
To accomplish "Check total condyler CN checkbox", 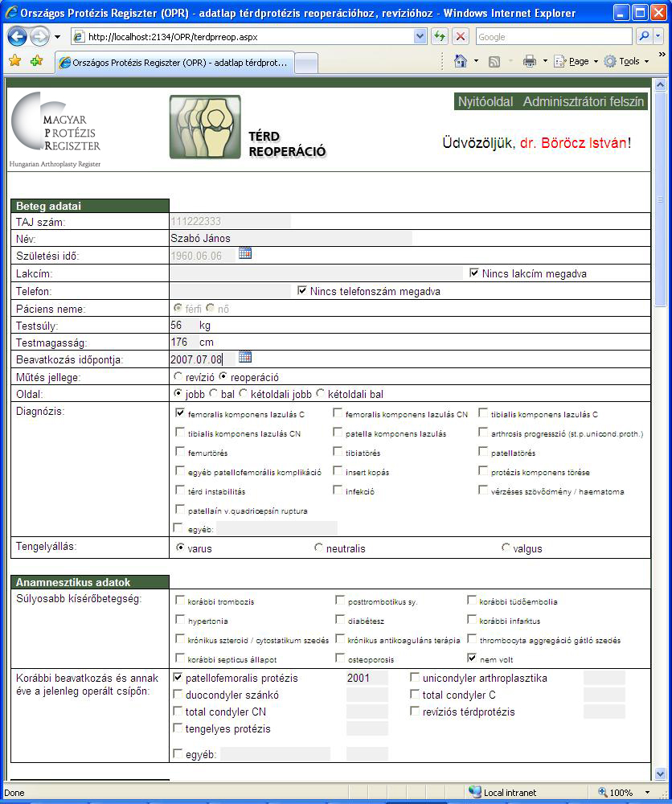I will [178, 712].
